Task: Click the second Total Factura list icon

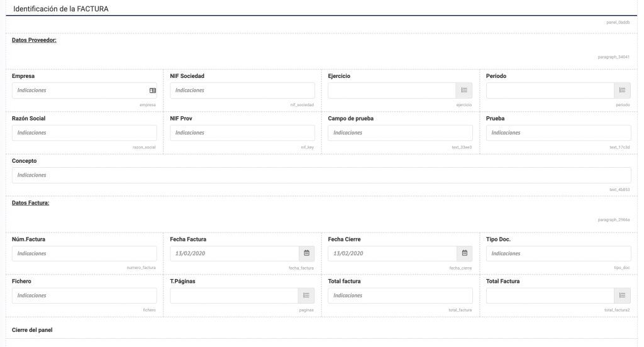Action: [x=622, y=295]
